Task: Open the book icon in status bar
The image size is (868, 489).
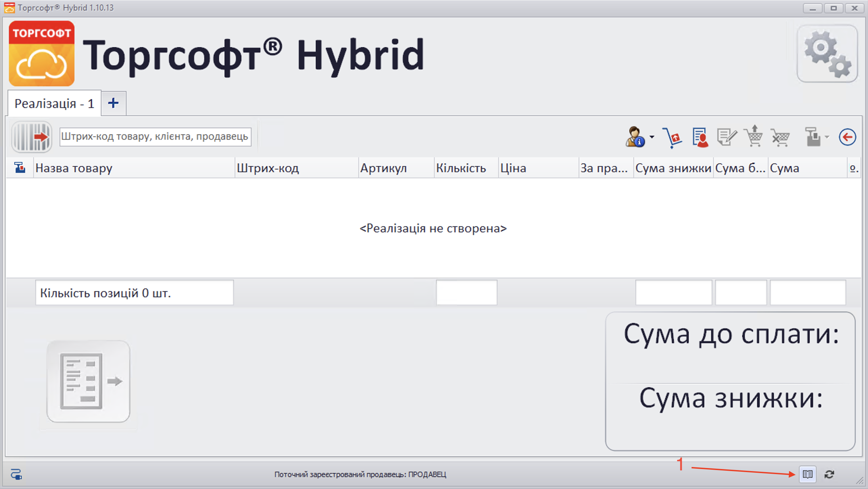Action: click(x=807, y=474)
